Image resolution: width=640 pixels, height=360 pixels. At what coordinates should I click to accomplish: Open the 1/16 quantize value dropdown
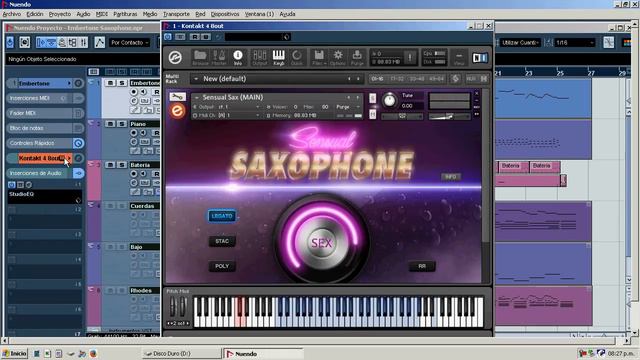574,42
